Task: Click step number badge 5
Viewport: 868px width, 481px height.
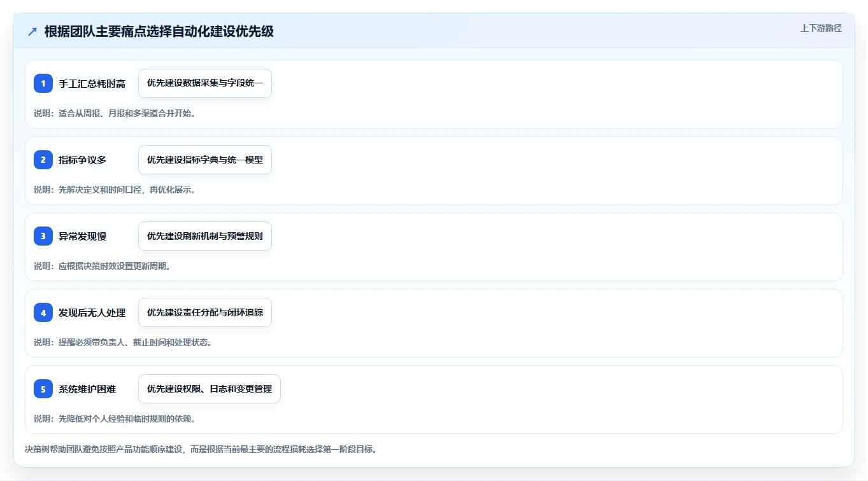Action: coord(43,389)
